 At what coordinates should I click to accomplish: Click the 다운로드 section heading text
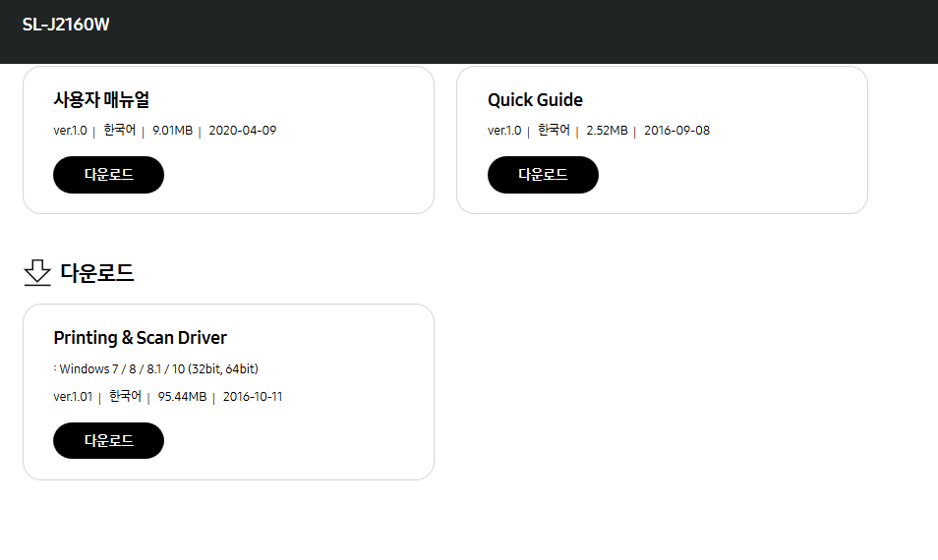(97, 272)
